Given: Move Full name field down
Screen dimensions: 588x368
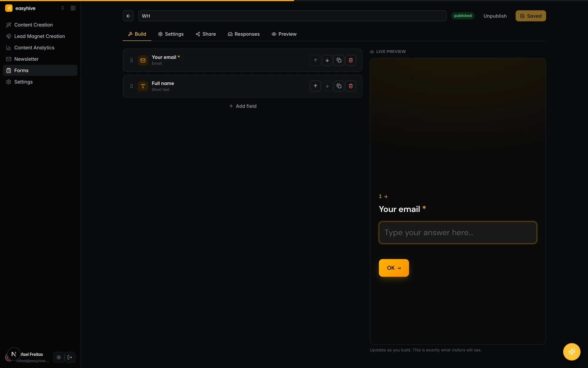Looking at the screenshot, I should 327,86.
